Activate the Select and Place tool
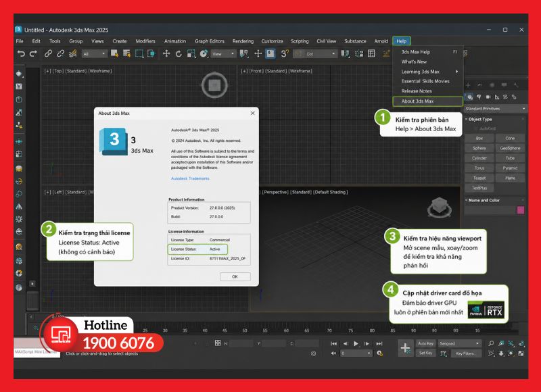 204,53
